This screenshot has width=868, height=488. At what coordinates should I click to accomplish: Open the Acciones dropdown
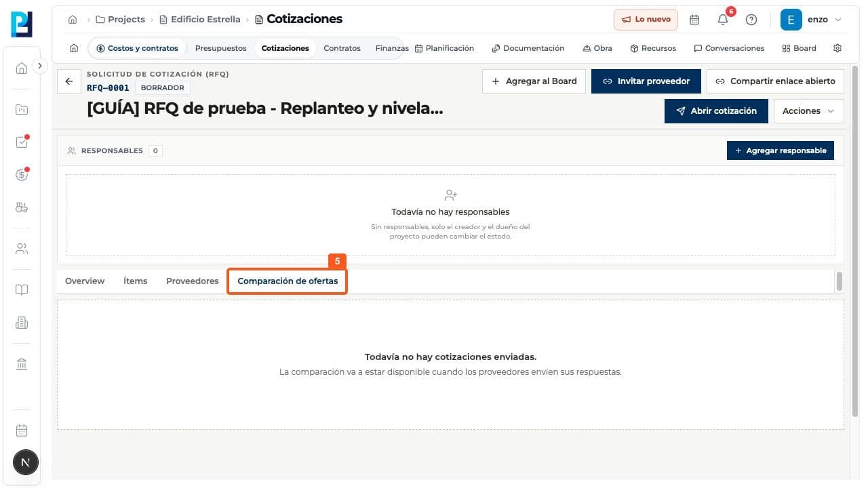[x=809, y=111]
